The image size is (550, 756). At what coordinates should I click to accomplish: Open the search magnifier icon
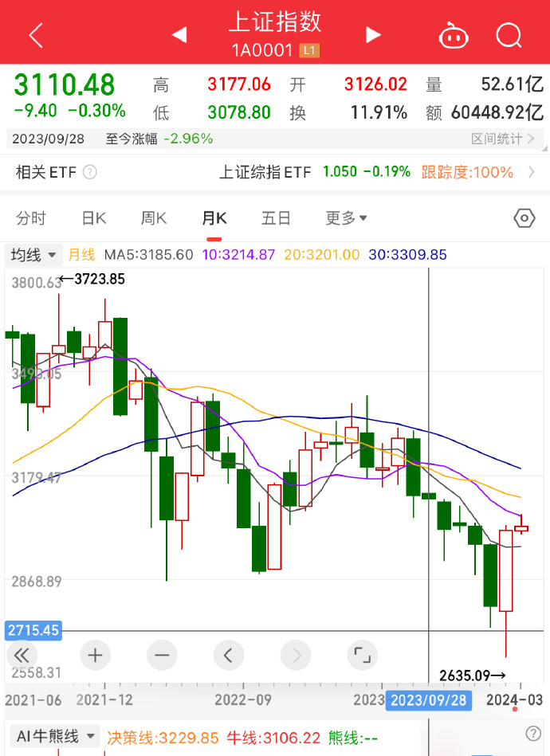508,35
